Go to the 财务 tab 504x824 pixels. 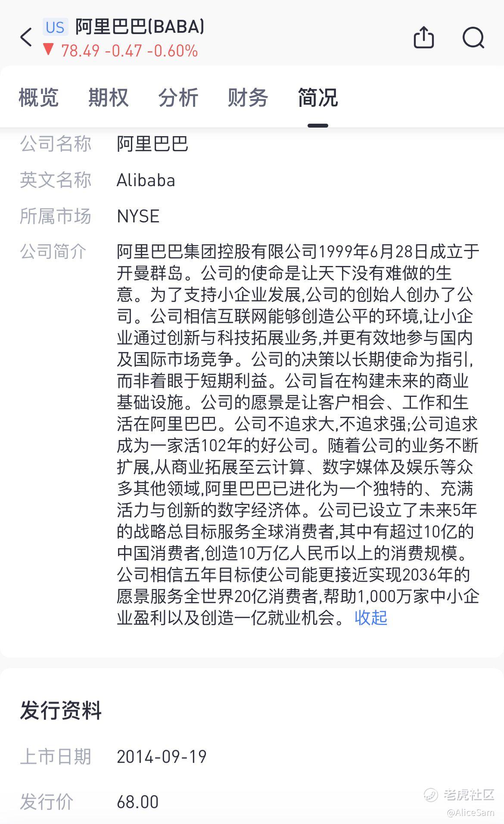pyautogui.click(x=248, y=97)
